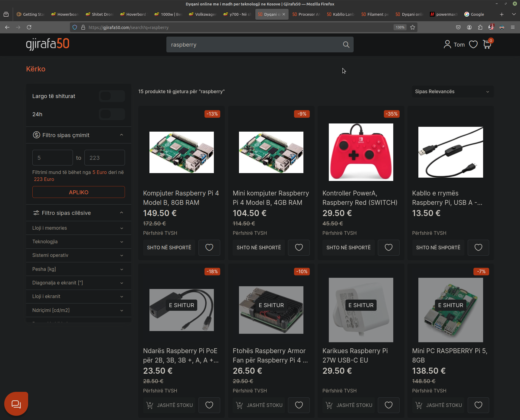Add Kontroller PowerA to wishlist
The height and width of the screenshot is (420, 520).
point(389,248)
